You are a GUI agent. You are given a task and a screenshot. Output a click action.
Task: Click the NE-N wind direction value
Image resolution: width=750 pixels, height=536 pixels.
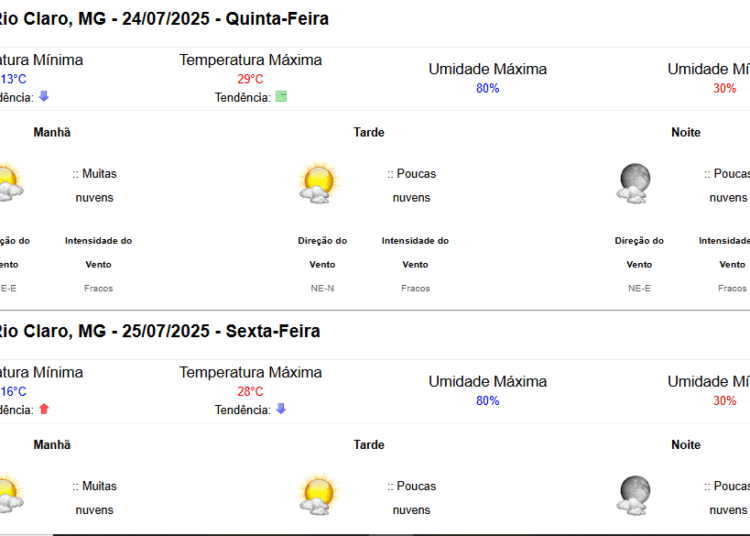pyautogui.click(x=322, y=288)
